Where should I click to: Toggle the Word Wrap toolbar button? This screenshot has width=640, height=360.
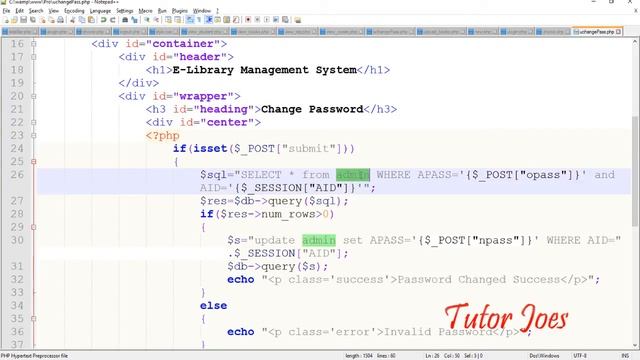click(190, 20)
